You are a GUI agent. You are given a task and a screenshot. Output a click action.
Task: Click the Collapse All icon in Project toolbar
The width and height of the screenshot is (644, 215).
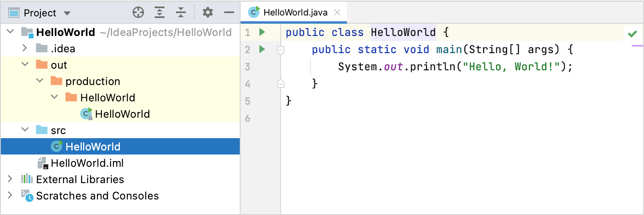[181, 13]
